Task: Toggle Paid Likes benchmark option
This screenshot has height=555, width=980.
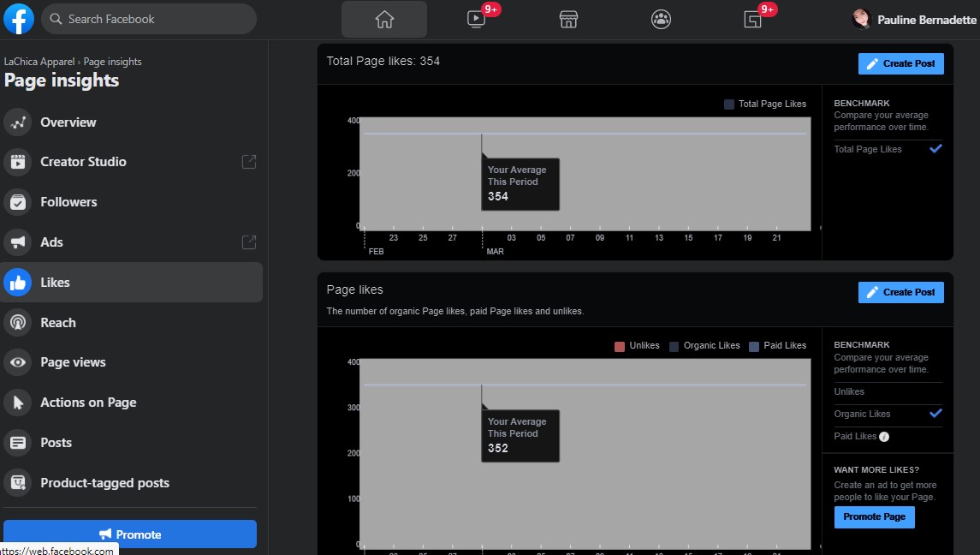Action: (855, 436)
